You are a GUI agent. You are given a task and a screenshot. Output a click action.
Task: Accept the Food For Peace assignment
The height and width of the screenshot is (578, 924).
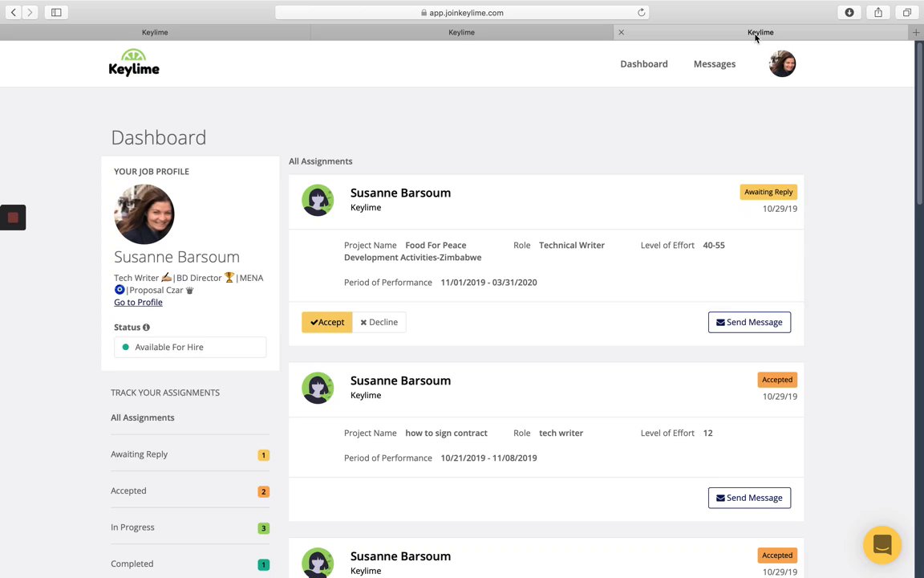tap(327, 322)
